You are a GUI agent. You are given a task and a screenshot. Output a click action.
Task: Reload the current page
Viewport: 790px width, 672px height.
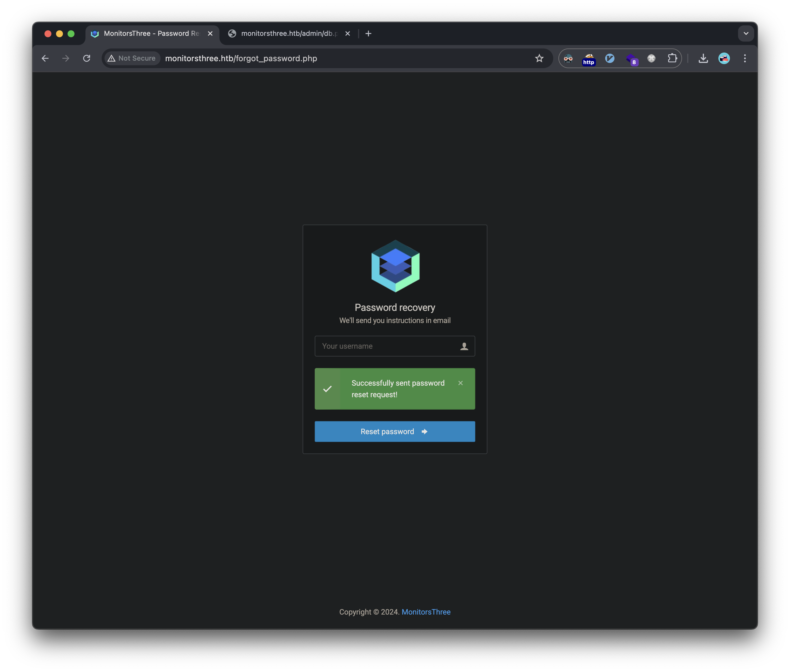pyautogui.click(x=87, y=58)
